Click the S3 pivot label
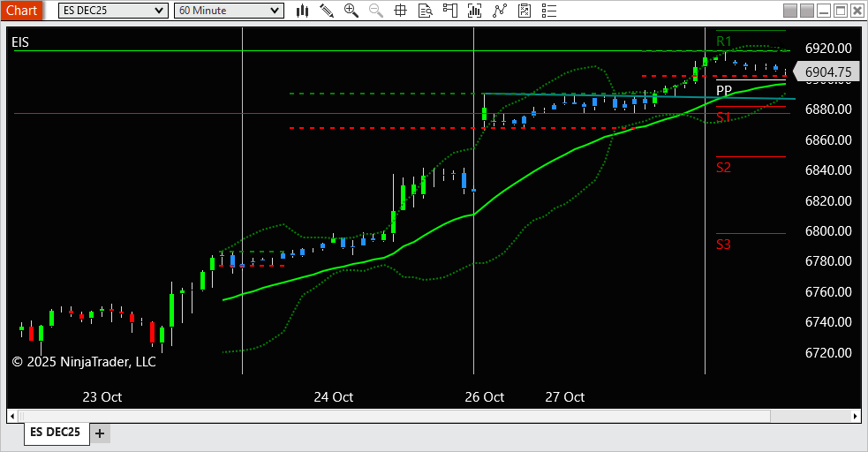 (723, 244)
